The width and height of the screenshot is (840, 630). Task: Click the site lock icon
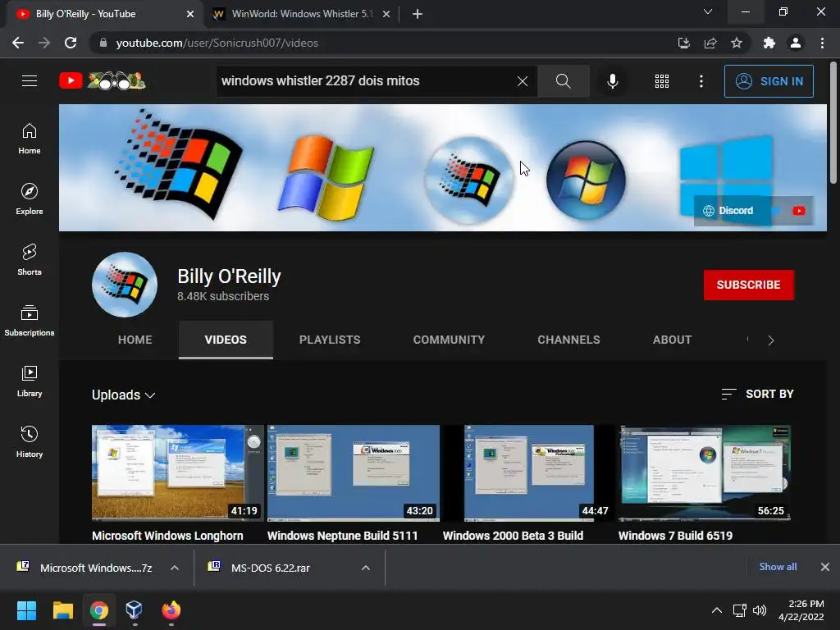(103, 43)
